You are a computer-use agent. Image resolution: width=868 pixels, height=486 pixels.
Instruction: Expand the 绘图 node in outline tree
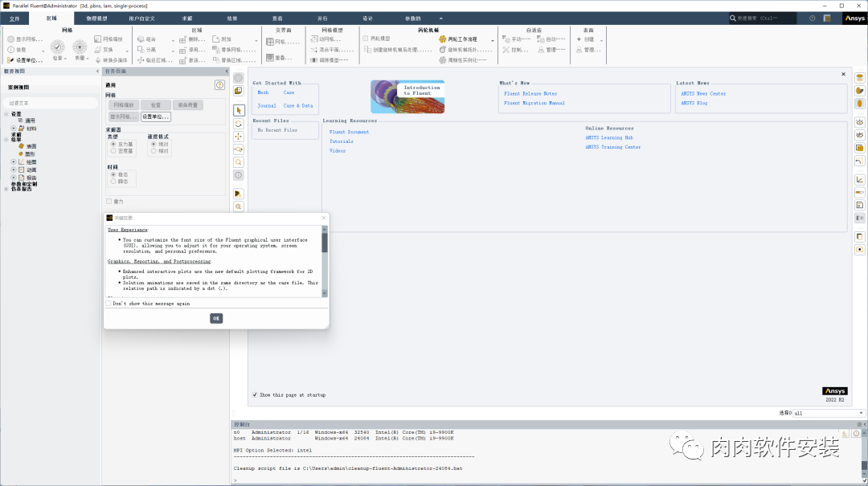[14, 162]
